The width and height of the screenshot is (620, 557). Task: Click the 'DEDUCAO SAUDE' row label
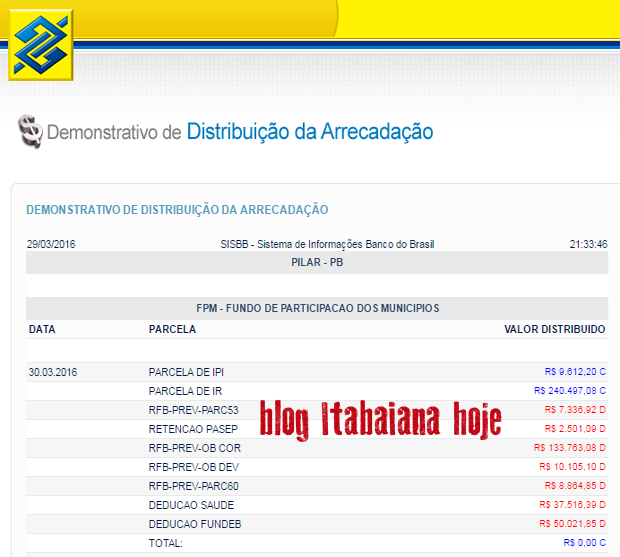click(191, 505)
